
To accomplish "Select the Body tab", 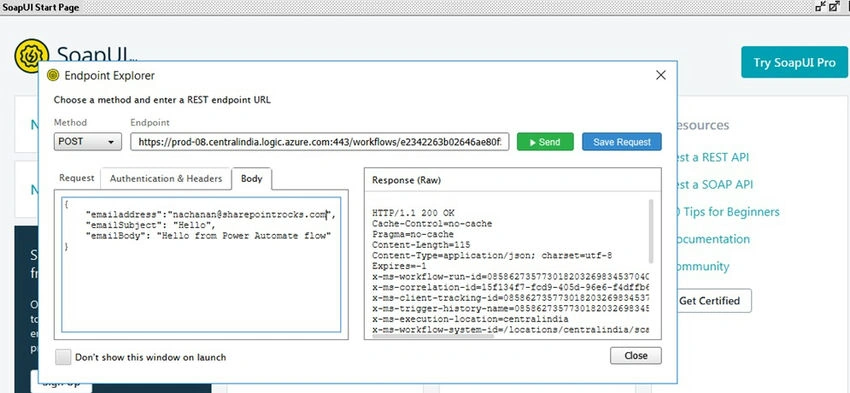I will (252, 178).
